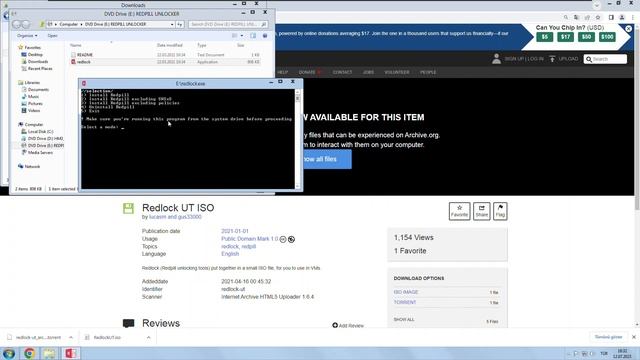
Task: Open the Chrome three-dot menu
Action: [x=633, y=18]
